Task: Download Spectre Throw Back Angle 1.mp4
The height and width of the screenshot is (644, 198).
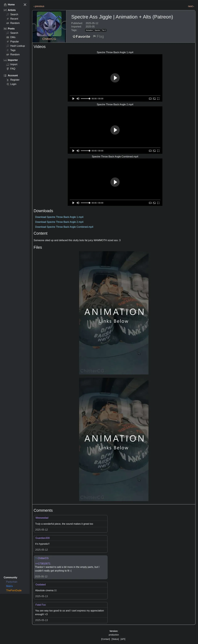Action: pos(59,217)
